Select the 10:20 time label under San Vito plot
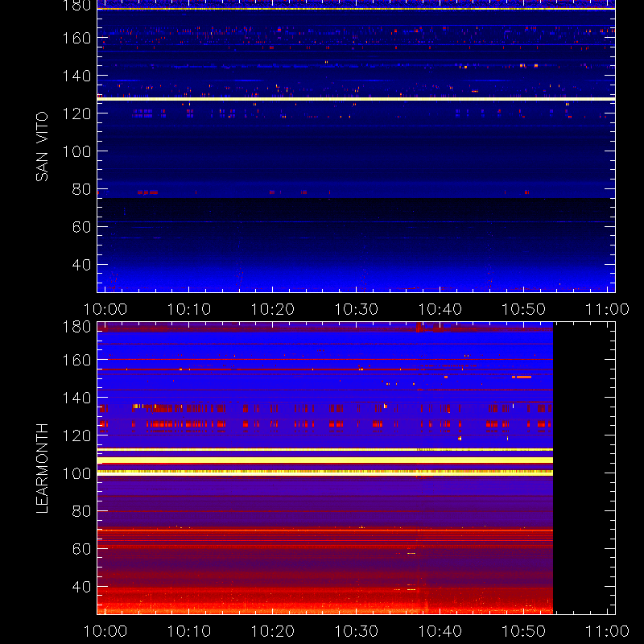Image resolution: width=644 pixels, height=644 pixels. (273, 309)
